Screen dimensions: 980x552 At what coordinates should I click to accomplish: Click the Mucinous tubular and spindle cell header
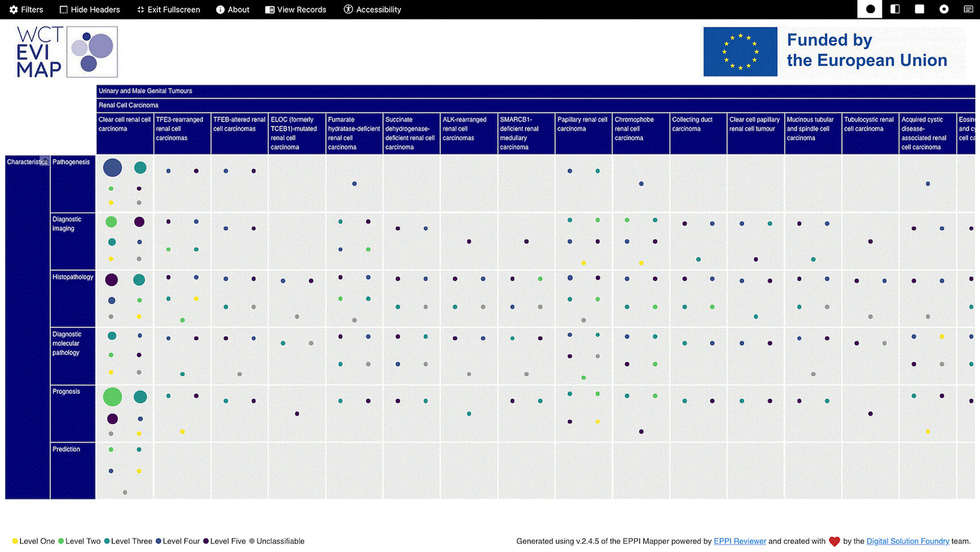coord(813,133)
